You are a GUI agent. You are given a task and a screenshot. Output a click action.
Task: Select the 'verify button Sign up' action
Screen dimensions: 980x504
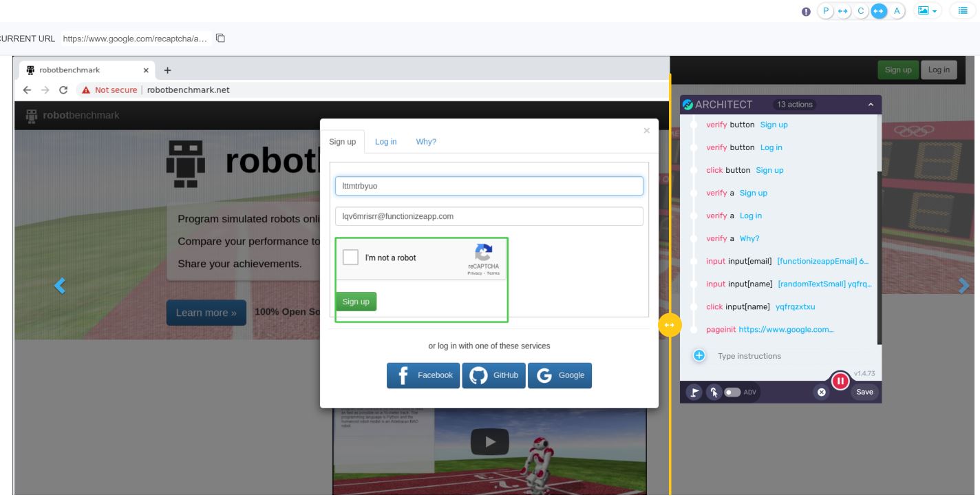pyautogui.click(x=747, y=125)
